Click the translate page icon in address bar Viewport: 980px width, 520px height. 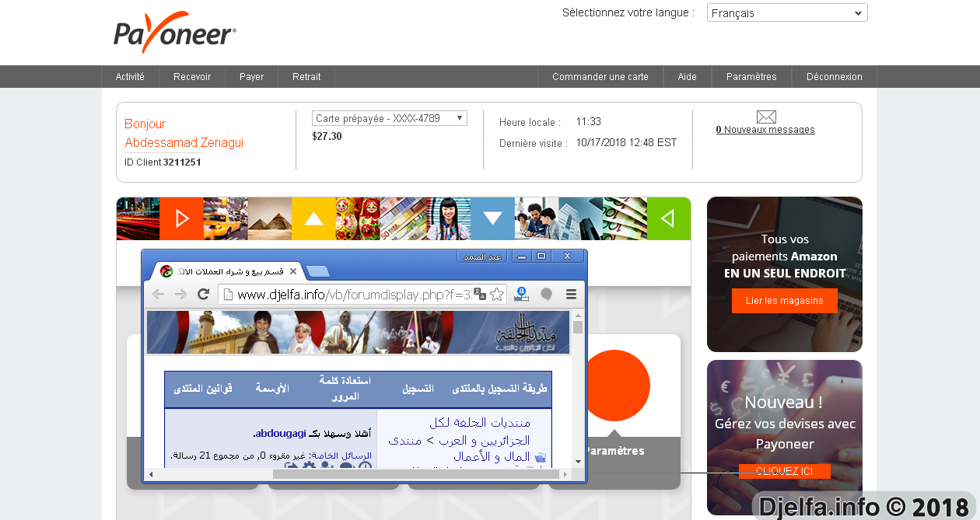[x=480, y=294]
